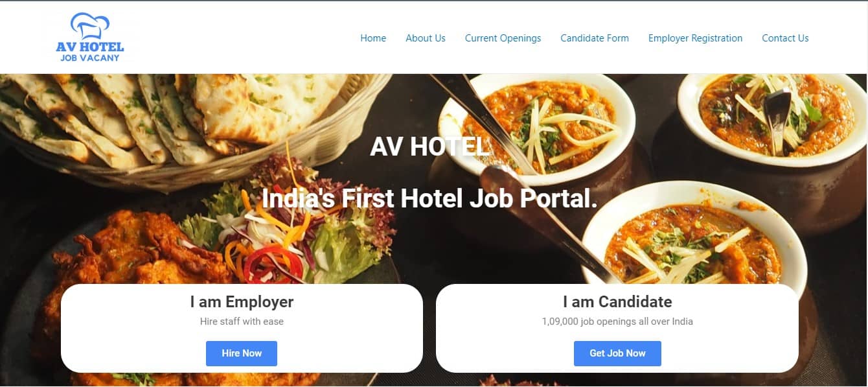Click the Get Job Now button
868x387 pixels.
617,353
